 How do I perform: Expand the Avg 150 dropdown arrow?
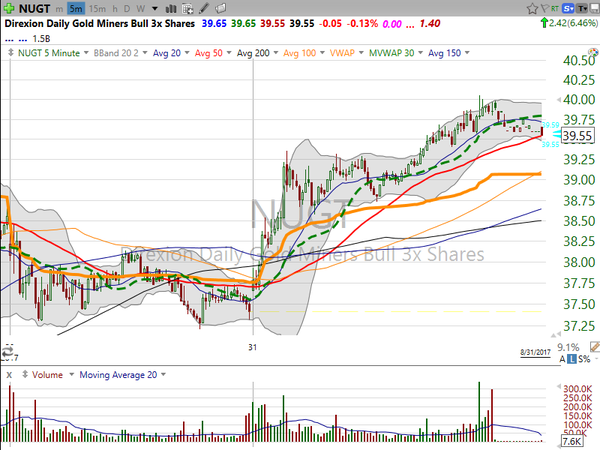coord(467,53)
